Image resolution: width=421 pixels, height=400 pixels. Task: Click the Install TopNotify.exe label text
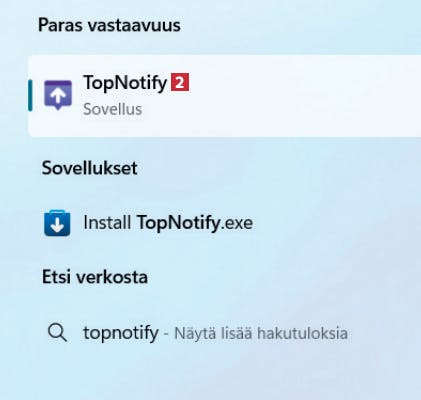pyautogui.click(x=168, y=223)
